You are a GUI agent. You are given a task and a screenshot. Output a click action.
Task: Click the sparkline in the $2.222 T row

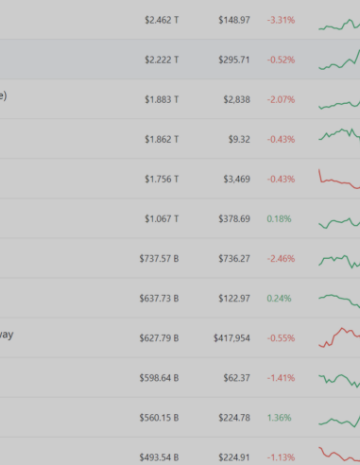pos(339,60)
